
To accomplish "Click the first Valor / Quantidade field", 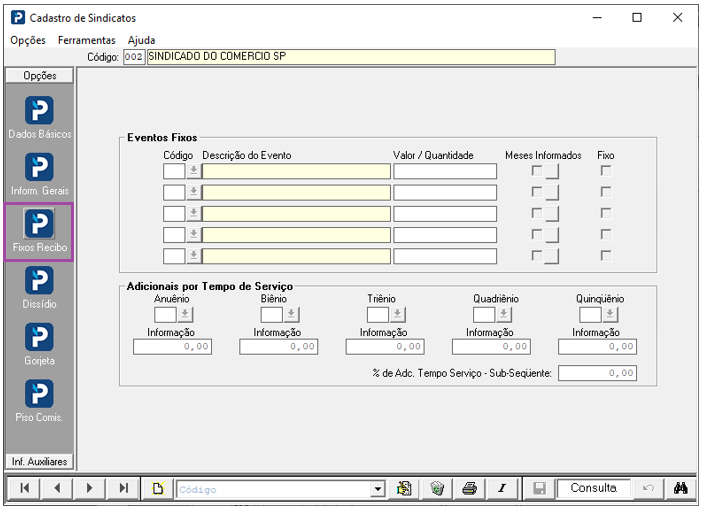I will [445, 171].
